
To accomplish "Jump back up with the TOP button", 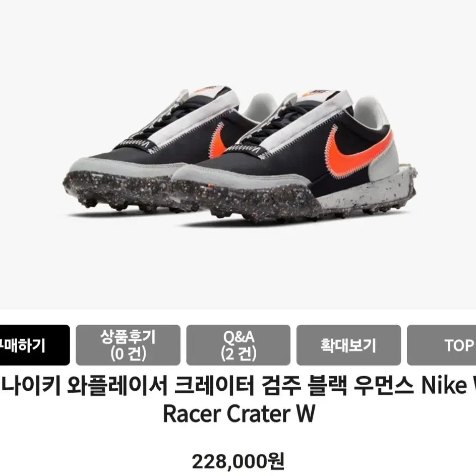I will tap(442, 345).
